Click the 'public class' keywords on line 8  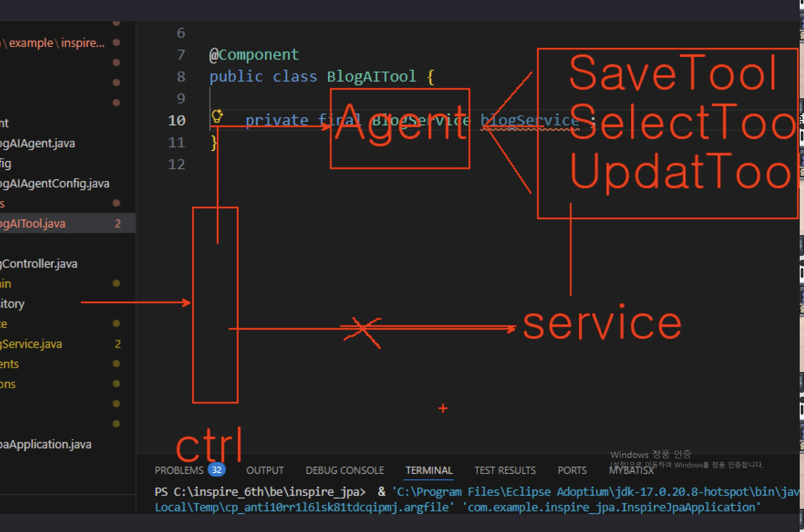click(263, 77)
